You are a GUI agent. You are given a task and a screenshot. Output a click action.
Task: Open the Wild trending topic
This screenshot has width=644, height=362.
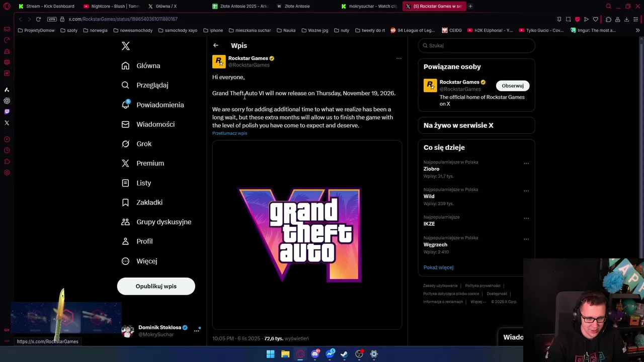click(429, 197)
